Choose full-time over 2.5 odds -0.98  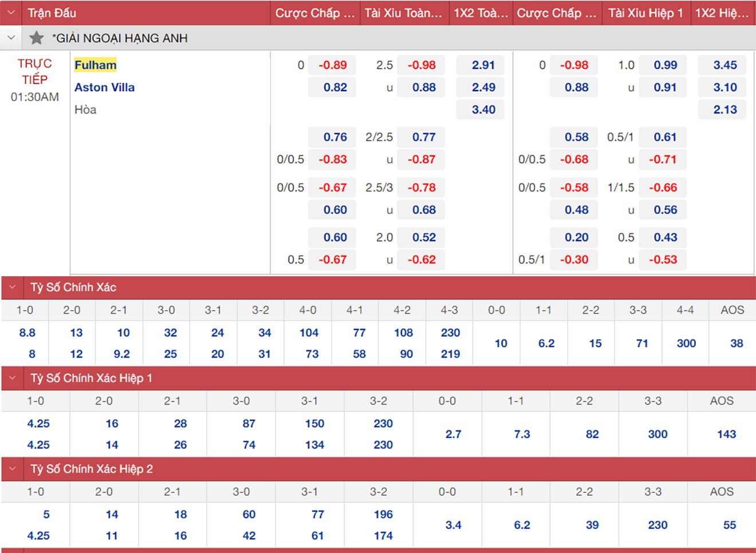pos(422,65)
